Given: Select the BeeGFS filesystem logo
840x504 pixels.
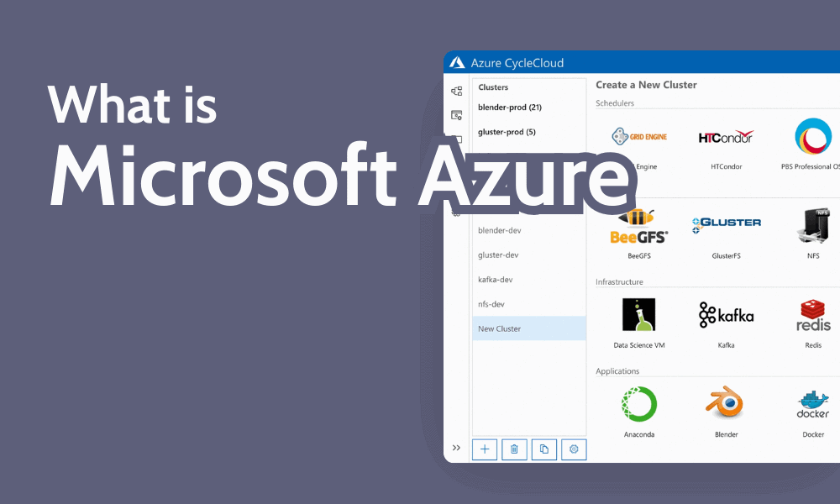Looking at the screenshot, I should click(639, 227).
